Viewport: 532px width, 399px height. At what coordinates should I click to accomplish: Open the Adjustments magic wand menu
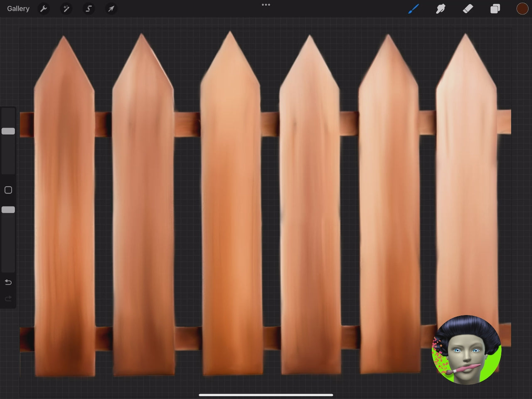coord(66,9)
